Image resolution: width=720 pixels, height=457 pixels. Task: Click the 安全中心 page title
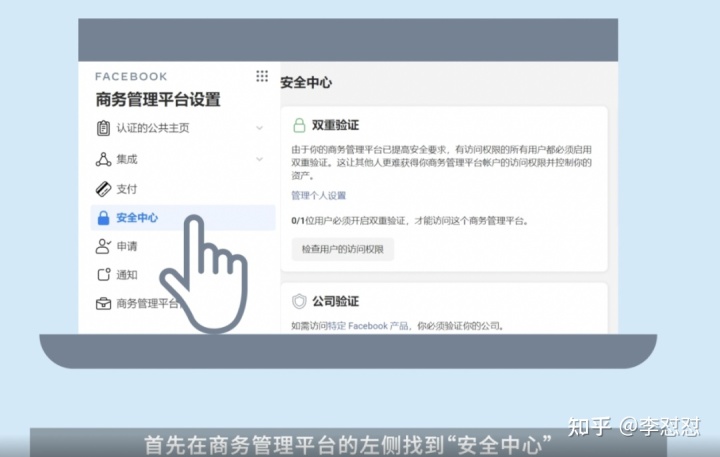tap(306, 83)
